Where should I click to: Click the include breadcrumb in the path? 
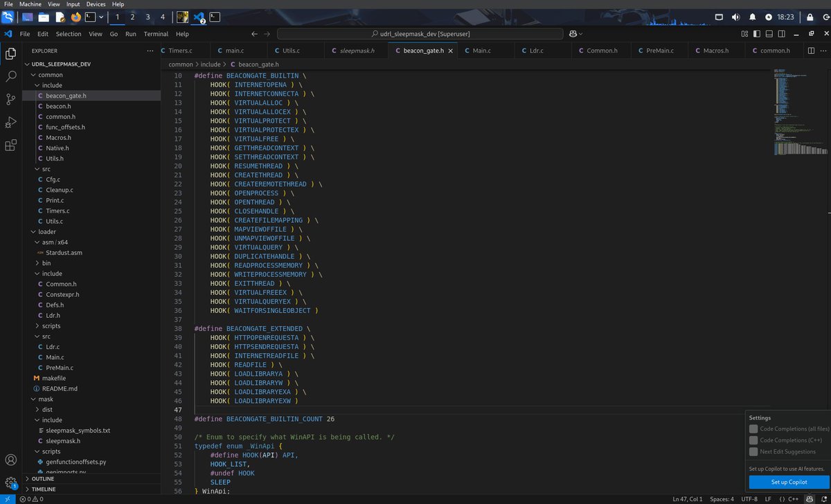point(211,64)
